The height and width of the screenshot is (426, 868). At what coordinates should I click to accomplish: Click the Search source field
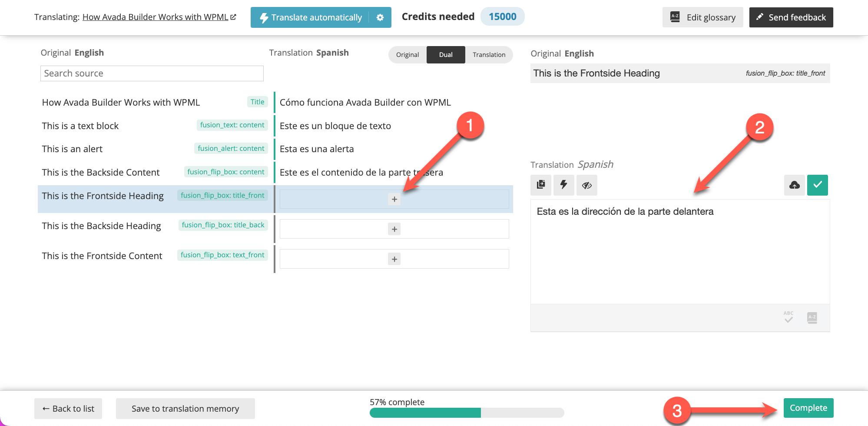152,73
